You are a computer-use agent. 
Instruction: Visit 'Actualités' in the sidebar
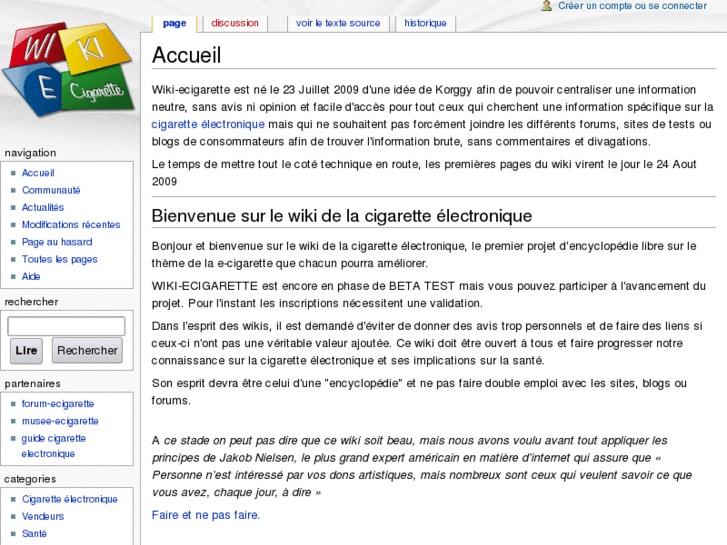[43, 207]
